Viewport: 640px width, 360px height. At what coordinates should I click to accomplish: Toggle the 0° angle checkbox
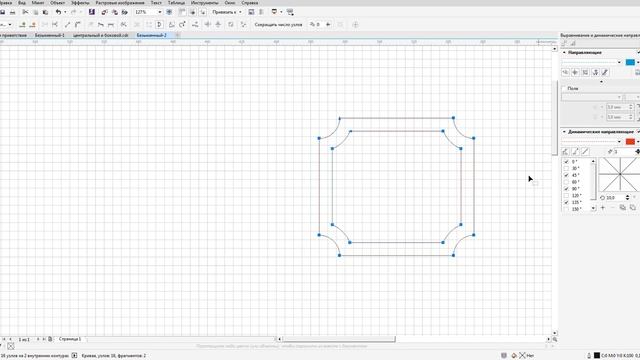pyautogui.click(x=566, y=162)
